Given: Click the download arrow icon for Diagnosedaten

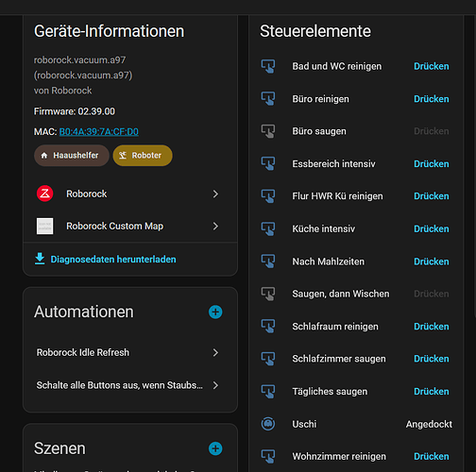Looking at the screenshot, I should click(40, 259).
